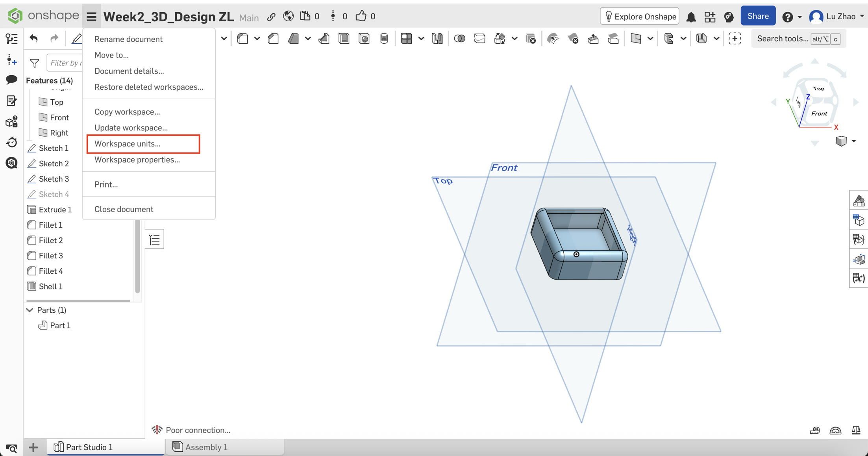
Task: Open the Shell tool
Action: pos(344,38)
